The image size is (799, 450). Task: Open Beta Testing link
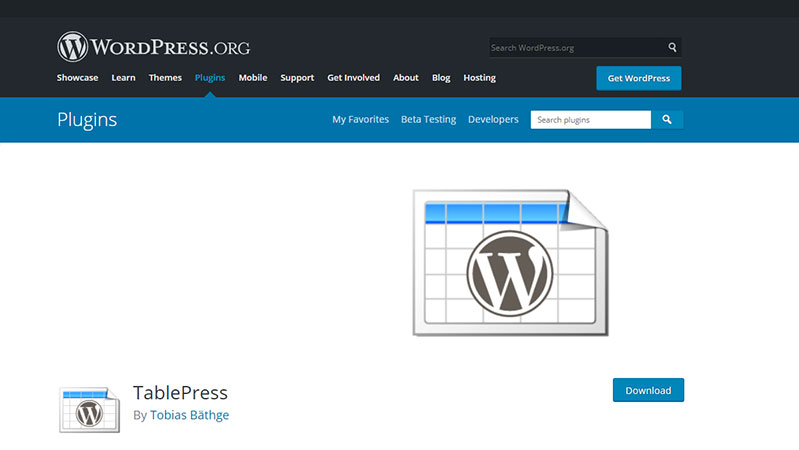click(429, 119)
